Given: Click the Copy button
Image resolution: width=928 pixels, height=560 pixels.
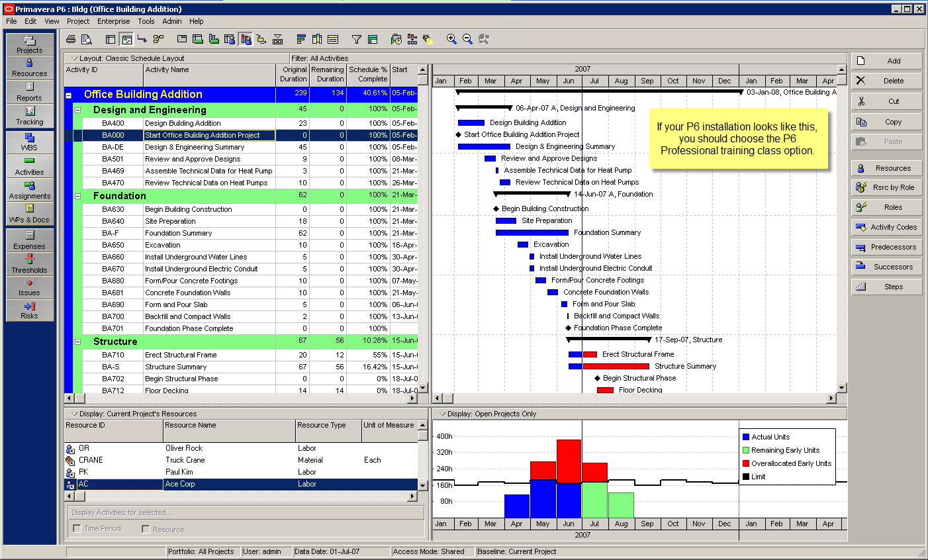Looking at the screenshot, I should [886, 122].
